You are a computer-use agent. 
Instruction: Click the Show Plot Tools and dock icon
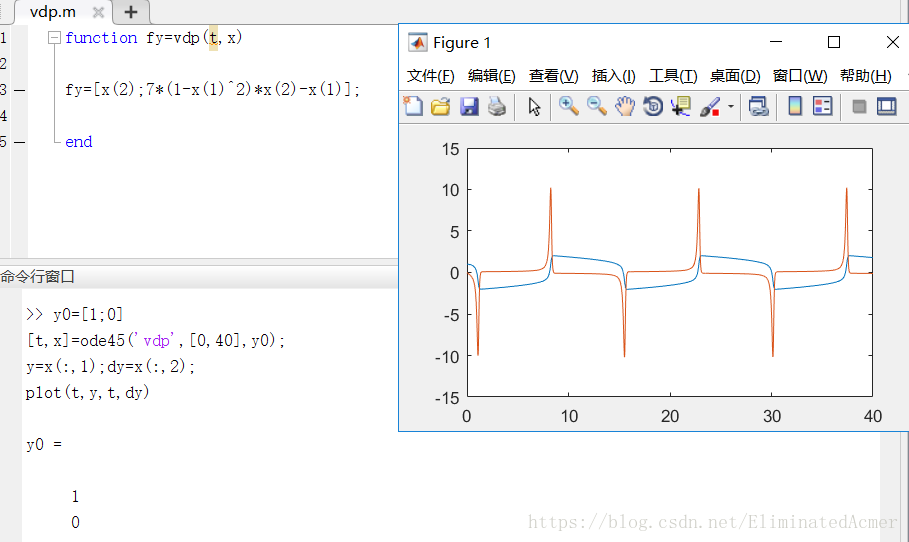pos(886,106)
